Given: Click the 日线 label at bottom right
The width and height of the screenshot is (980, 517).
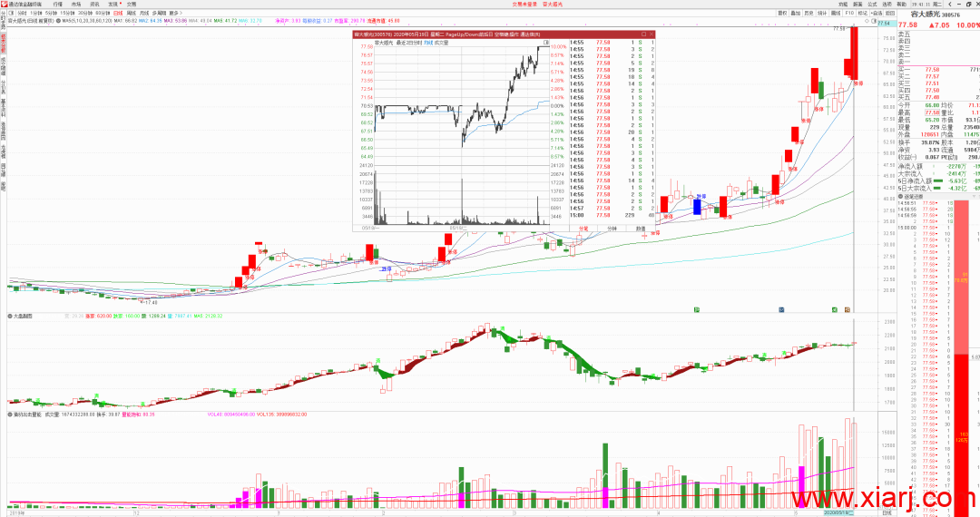Looking at the screenshot, I should coord(886,512).
